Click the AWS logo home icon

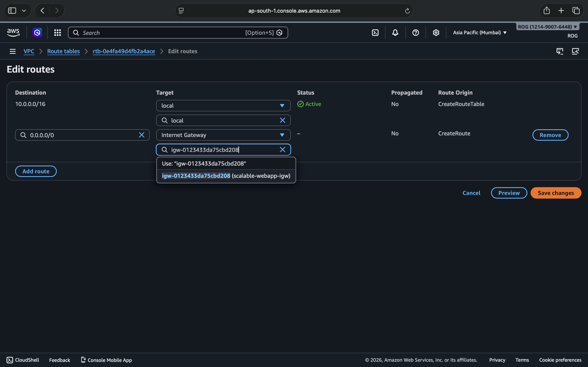pos(13,33)
